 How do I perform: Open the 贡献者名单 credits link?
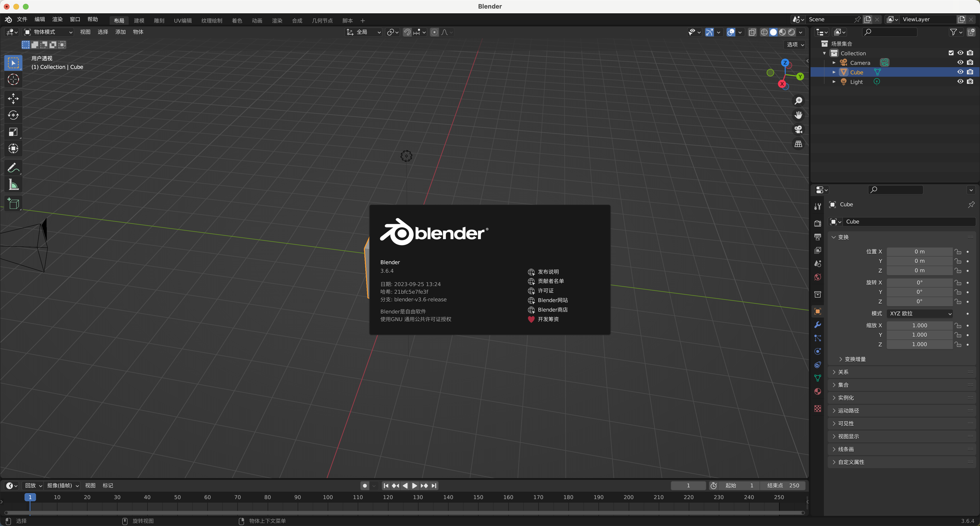pos(551,281)
